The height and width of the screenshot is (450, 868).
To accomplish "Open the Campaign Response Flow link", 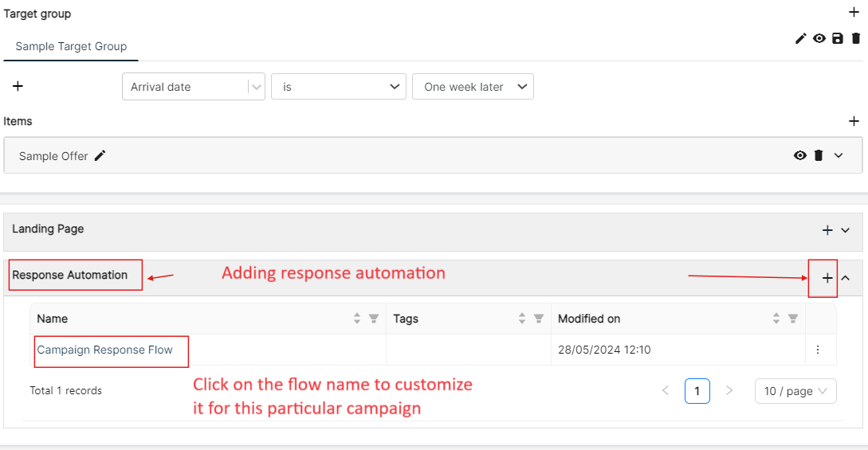I will pyautogui.click(x=104, y=350).
